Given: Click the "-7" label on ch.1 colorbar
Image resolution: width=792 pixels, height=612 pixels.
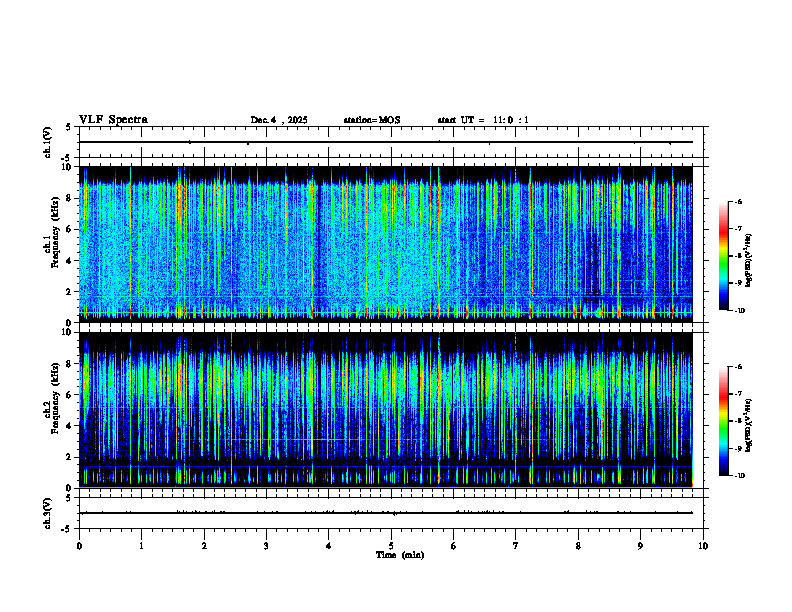Looking at the screenshot, I should point(738,229).
